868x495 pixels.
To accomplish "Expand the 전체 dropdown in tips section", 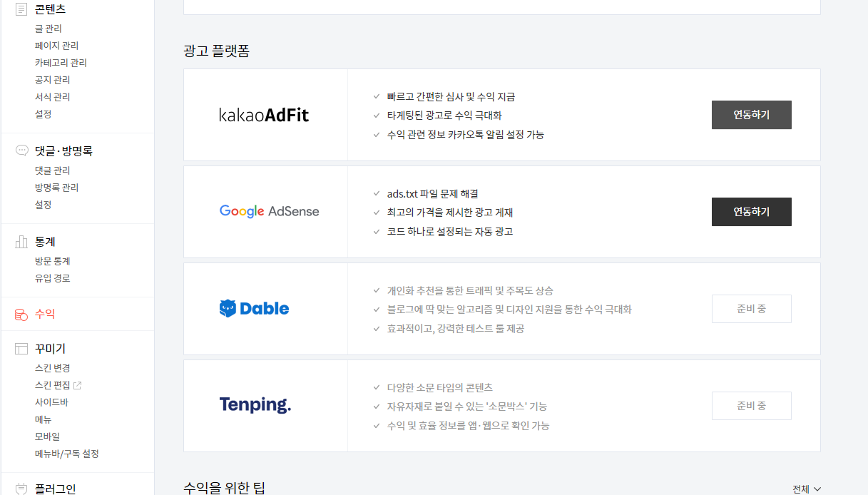I will coord(807,489).
